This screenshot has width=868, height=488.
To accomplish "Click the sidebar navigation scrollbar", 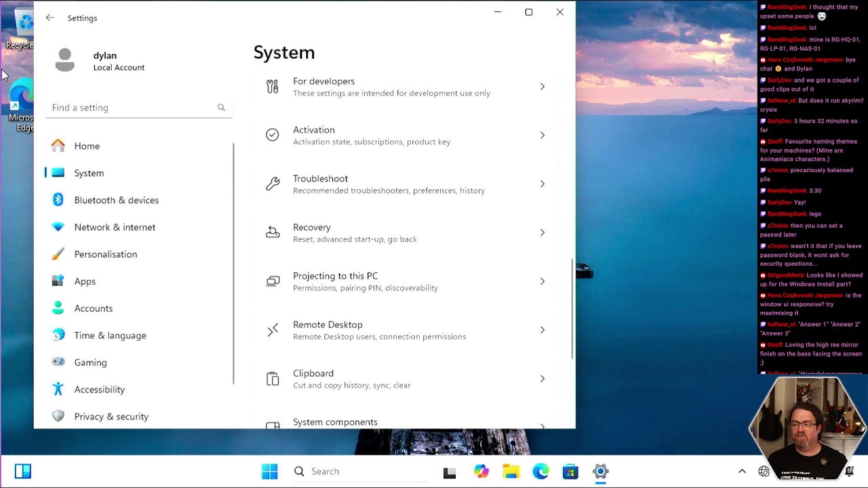I will [x=234, y=263].
